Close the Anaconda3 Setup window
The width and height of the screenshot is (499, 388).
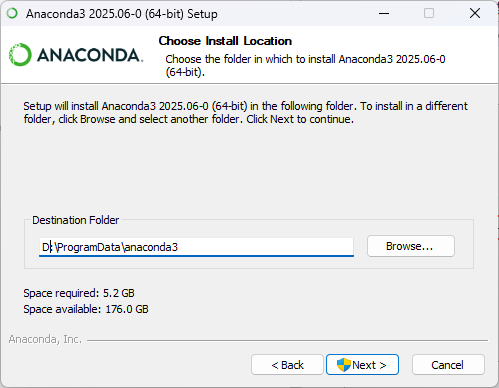coord(475,13)
